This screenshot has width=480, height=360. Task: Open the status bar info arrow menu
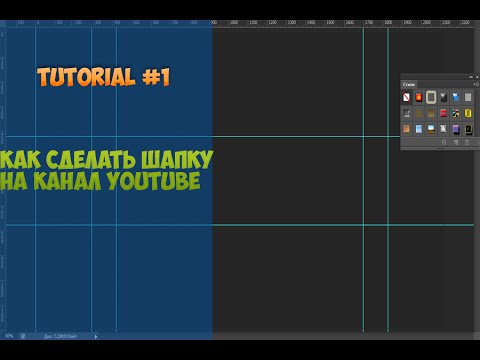pyautogui.click(x=96, y=337)
